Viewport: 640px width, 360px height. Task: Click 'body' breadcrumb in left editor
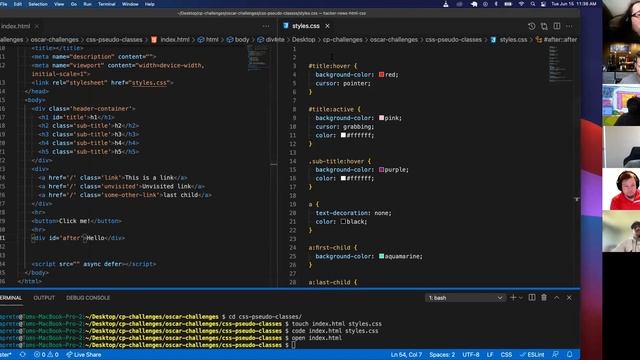tap(242, 40)
